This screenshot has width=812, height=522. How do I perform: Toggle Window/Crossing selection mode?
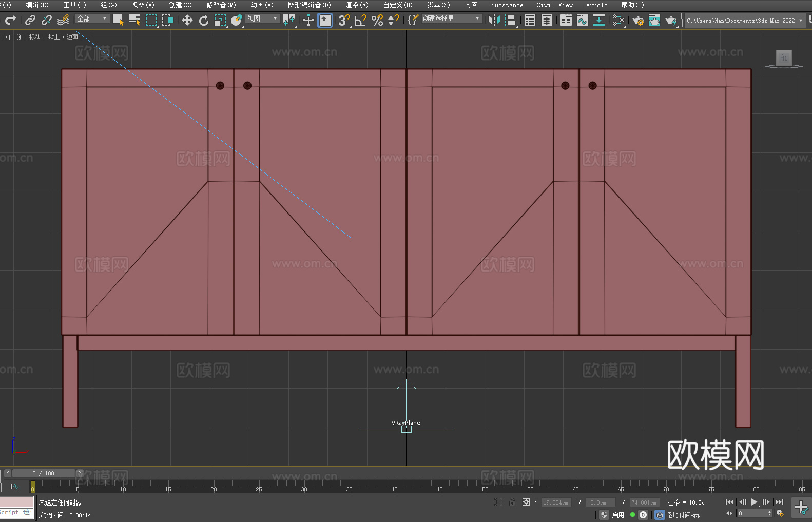pos(168,20)
